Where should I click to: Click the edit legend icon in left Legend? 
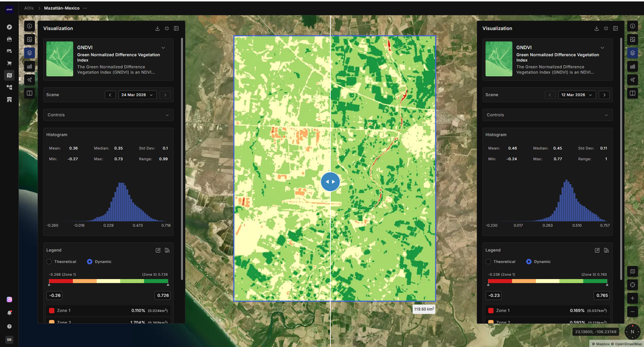(158, 250)
